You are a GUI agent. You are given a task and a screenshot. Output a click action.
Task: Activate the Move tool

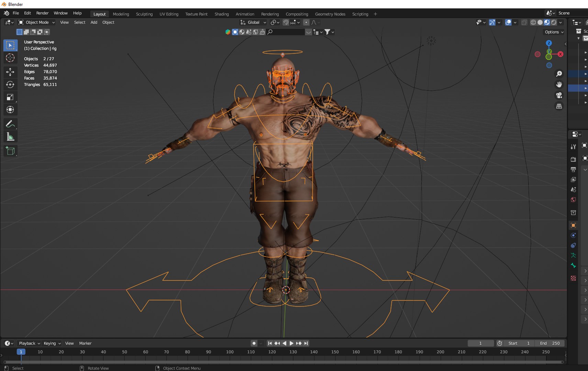coord(10,71)
